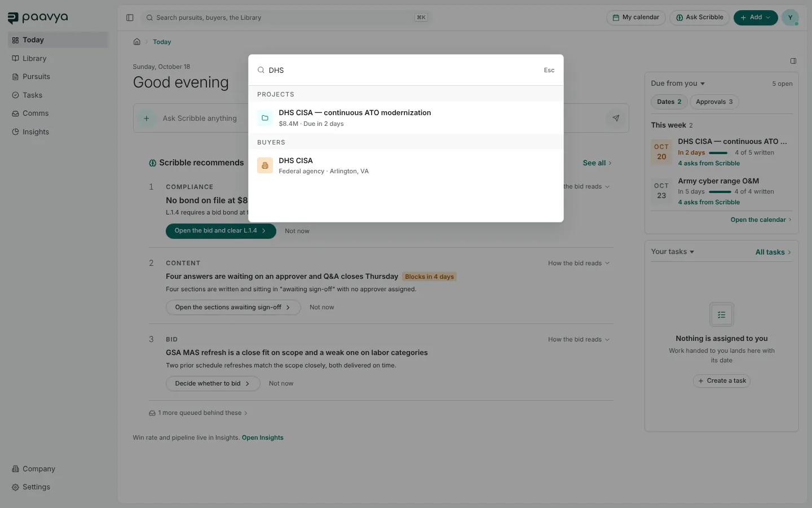This screenshot has width=812, height=508.
Task: Click the send arrow in Ask Scribble box
Action: pos(616,118)
